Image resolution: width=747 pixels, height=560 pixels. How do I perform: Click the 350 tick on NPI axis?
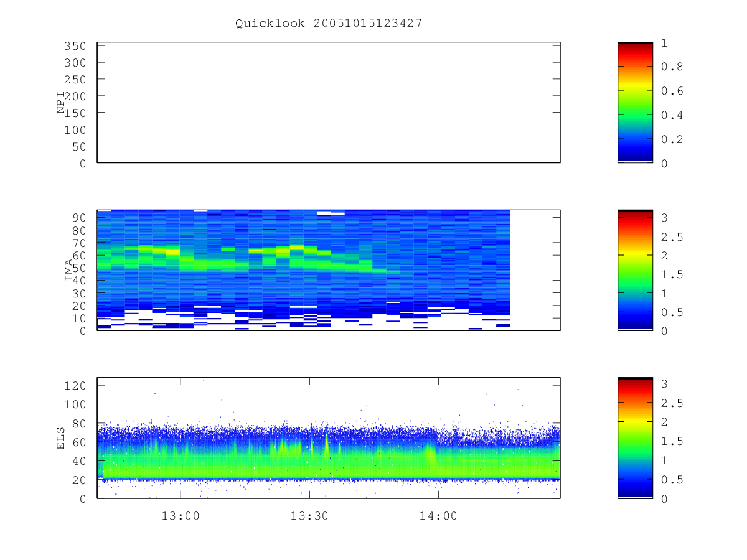tap(75, 46)
